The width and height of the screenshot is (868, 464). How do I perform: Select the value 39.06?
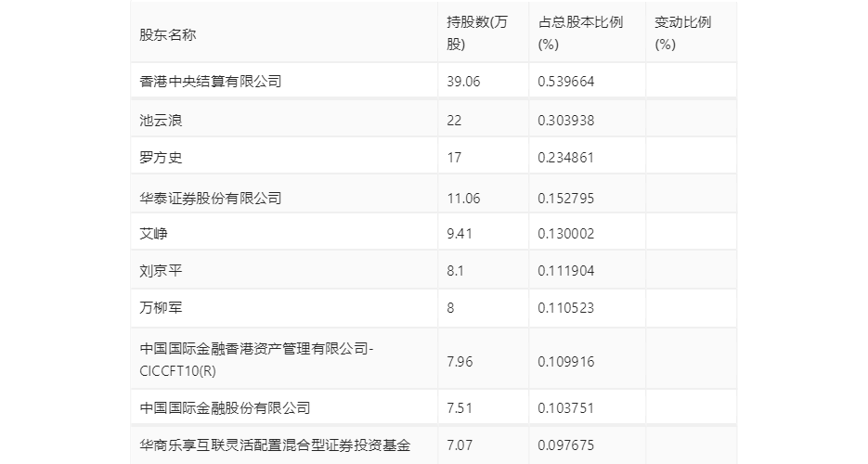463,82
